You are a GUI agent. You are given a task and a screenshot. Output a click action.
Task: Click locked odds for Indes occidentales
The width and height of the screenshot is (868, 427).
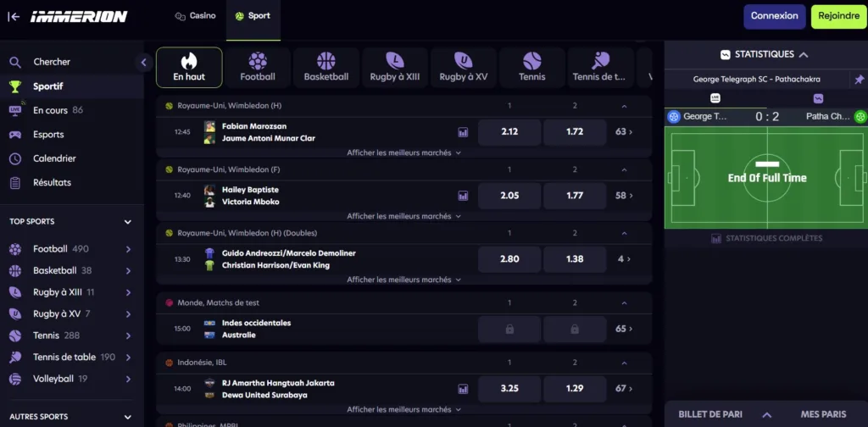[509, 329]
